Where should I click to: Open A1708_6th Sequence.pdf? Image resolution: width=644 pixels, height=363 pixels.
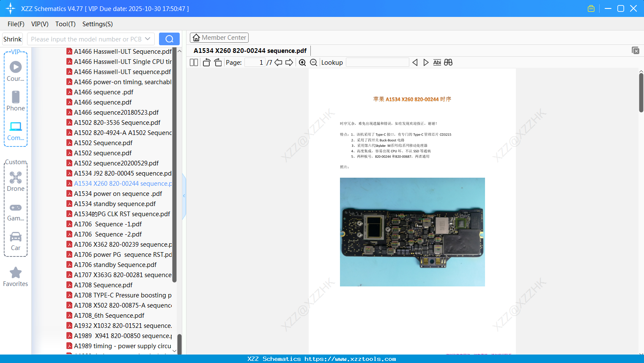pyautogui.click(x=109, y=316)
